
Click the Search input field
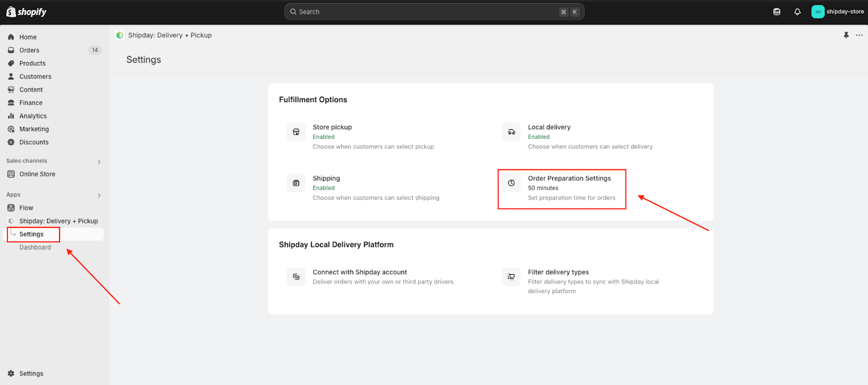tap(434, 12)
